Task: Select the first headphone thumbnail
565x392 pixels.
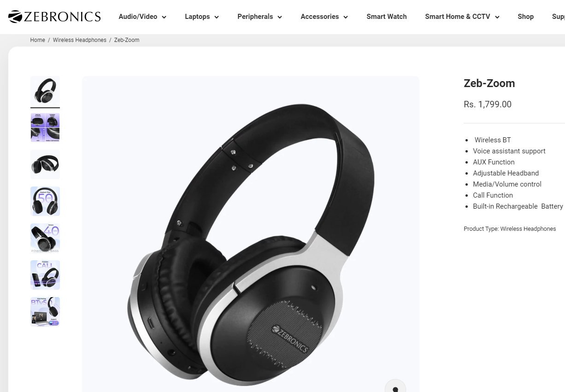Action: point(45,91)
